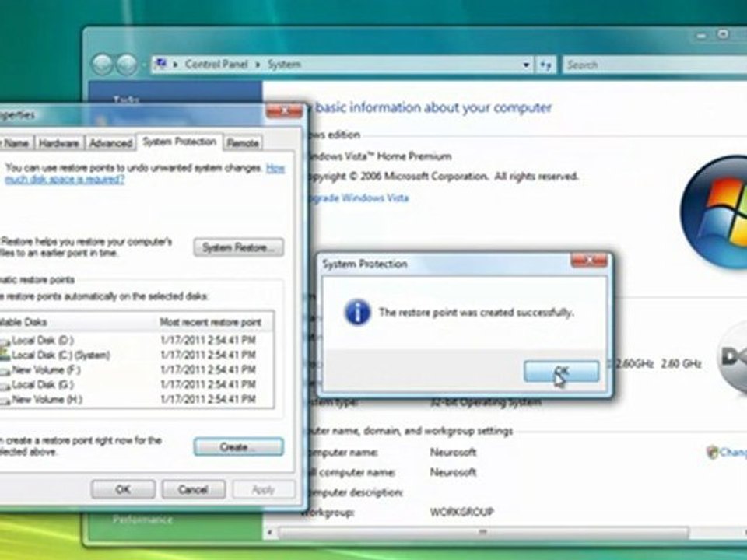Click the Create restore point button

(x=239, y=447)
